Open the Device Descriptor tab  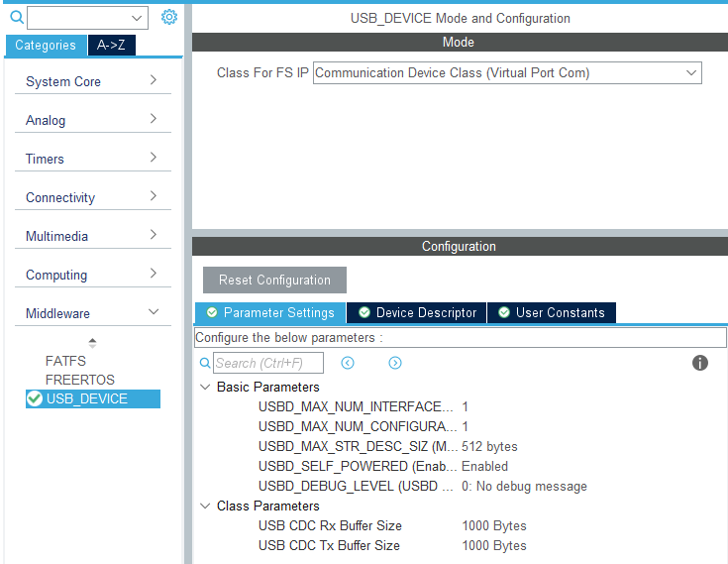[417, 312]
